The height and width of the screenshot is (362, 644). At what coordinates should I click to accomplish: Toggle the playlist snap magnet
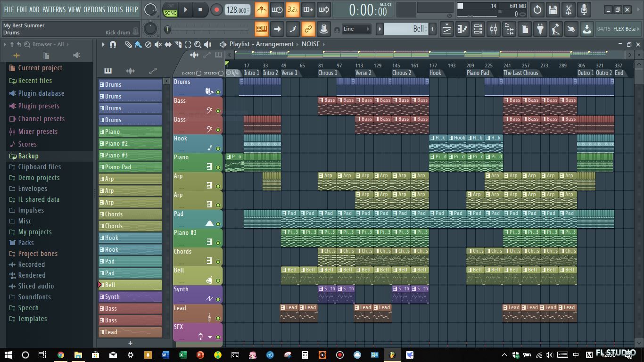click(113, 44)
